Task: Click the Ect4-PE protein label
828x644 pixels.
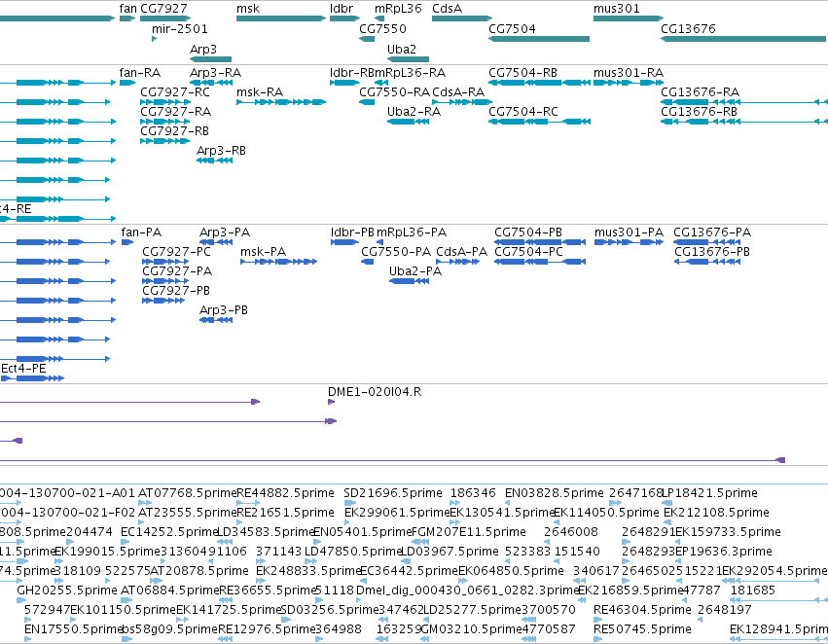Action: [x=23, y=369]
